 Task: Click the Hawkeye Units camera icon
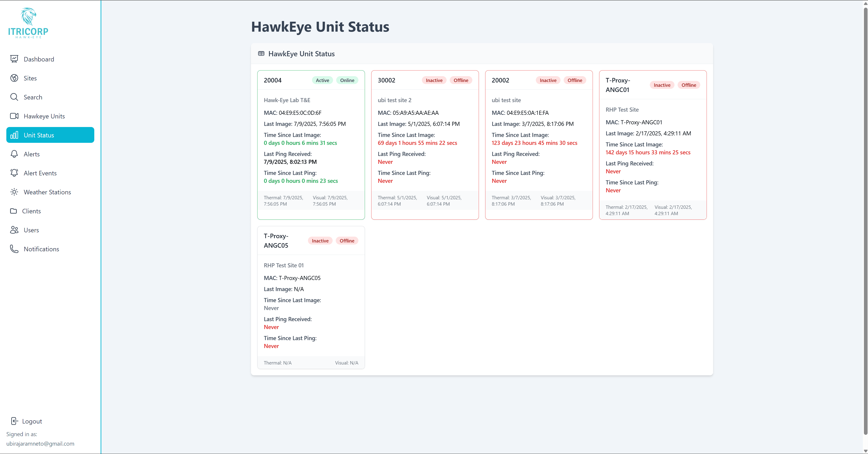tap(14, 116)
